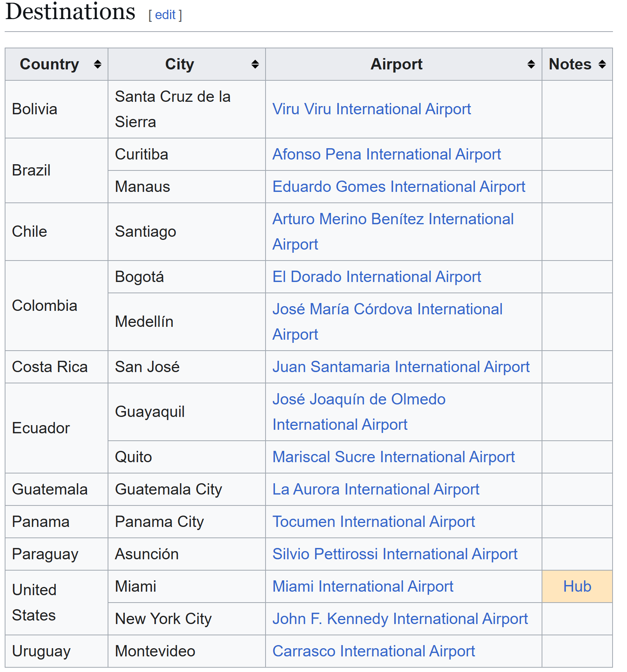The width and height of the screenshot is (627, 672).
Task: Click the edit link beside Destinations
Action: [165, 15]
